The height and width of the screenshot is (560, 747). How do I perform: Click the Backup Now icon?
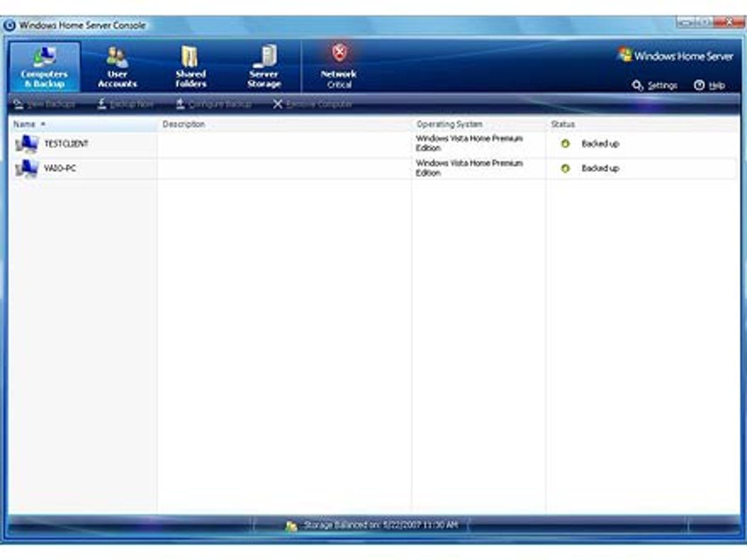coord(100,104)
